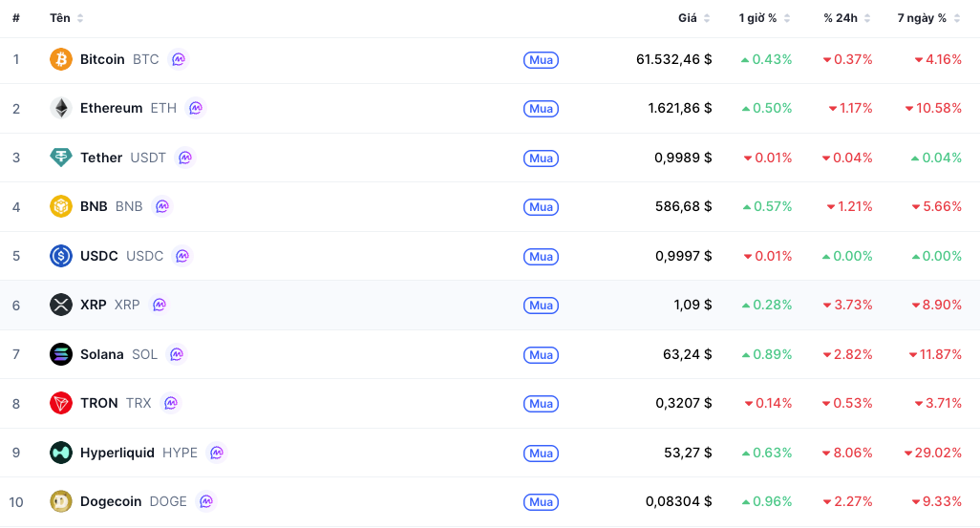Click the Solana logo icon
The height and width of the screenshot is (528, 980).
tap(60, 354)
